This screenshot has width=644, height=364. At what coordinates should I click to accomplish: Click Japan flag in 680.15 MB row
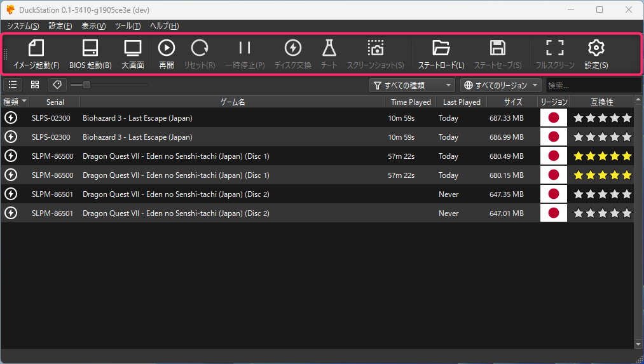coord(554,175)
